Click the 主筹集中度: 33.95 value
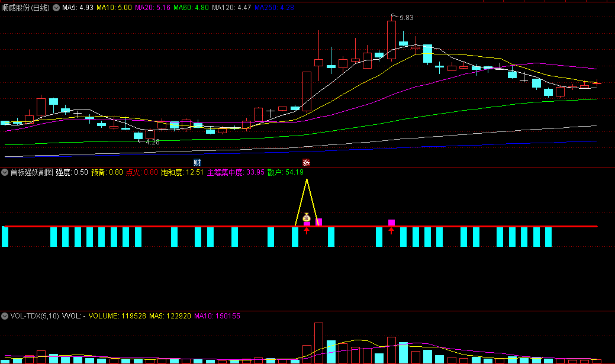The image size is (615, 364). (236, 172)
